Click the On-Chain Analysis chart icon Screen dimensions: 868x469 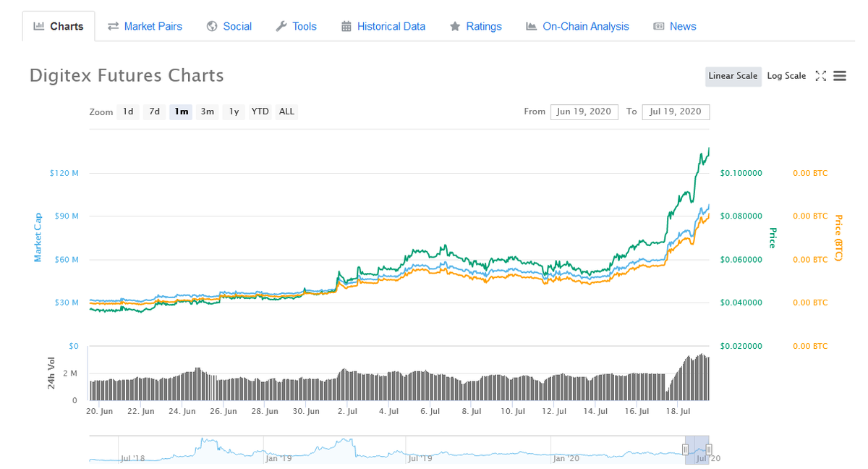531,26
